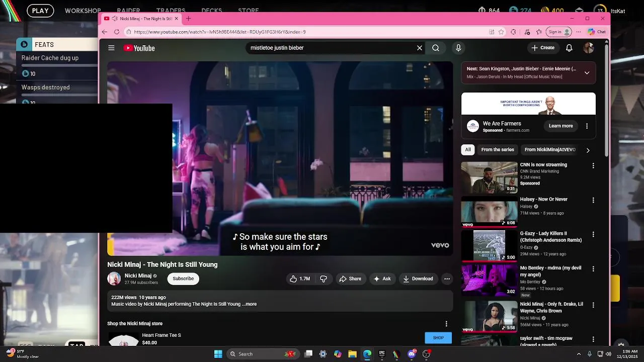
Task: Open Nicki Minaj - Only thumbnail
Action: (489, 316)
